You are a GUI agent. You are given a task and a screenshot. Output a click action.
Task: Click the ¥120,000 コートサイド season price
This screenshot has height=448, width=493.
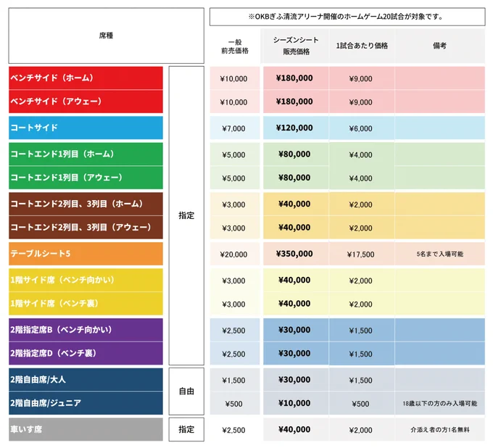coord(294,128)
